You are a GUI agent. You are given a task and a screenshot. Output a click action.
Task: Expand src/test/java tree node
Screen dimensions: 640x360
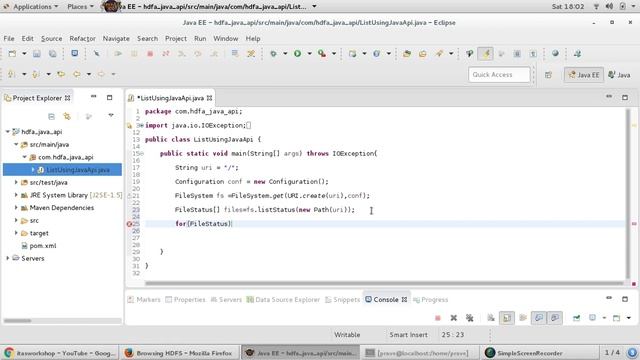pyautogui.click(x=16, y=182)
